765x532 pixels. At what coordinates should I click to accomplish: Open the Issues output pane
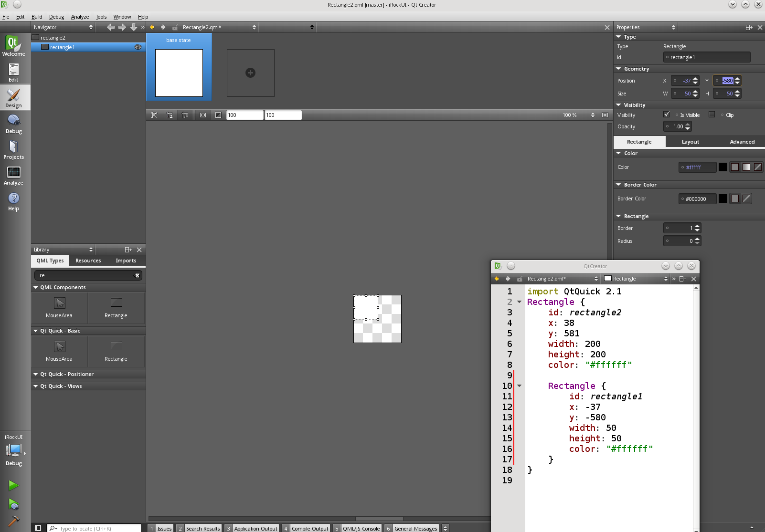(x=160, y=528)
